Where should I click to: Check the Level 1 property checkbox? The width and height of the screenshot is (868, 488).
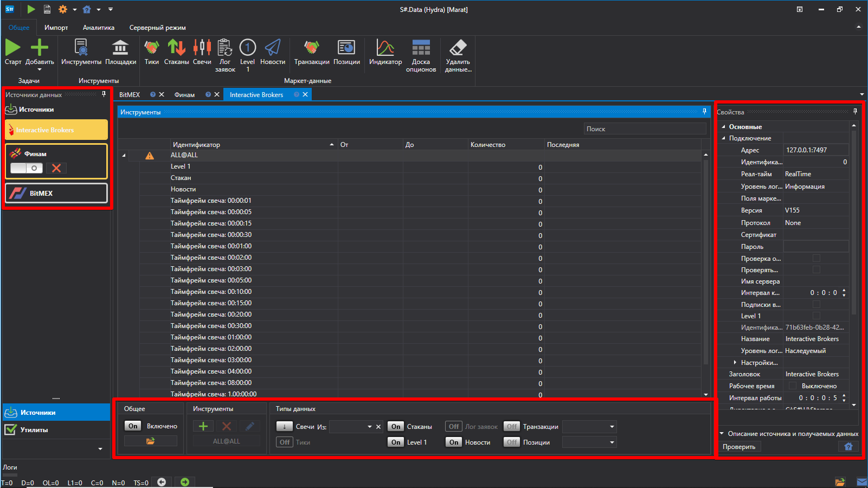tap(816, 316)
